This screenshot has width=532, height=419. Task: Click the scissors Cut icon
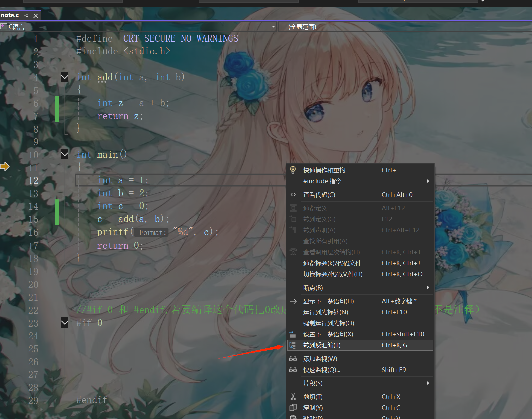(293, 397)
